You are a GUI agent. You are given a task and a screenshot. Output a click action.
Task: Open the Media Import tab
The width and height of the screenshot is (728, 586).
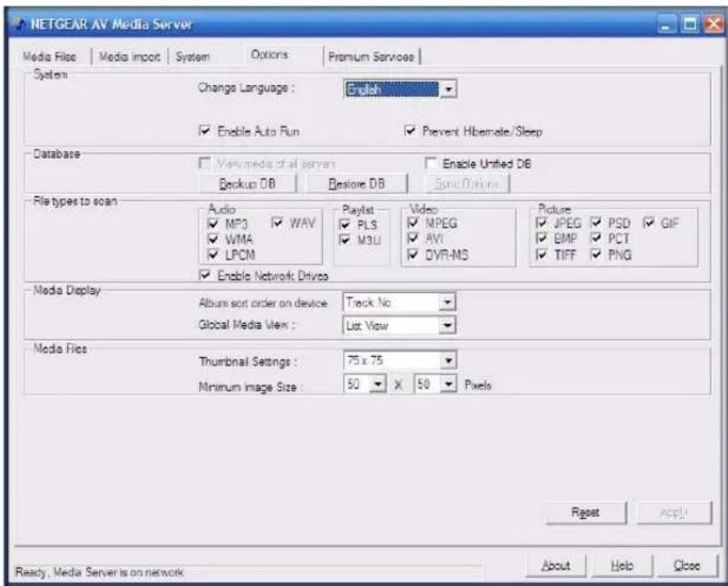129,57
